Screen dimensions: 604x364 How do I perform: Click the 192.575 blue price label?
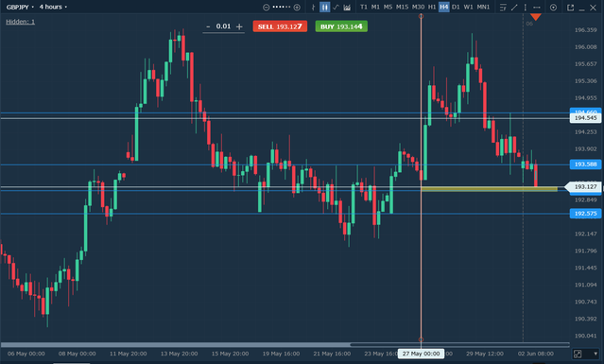585,214
